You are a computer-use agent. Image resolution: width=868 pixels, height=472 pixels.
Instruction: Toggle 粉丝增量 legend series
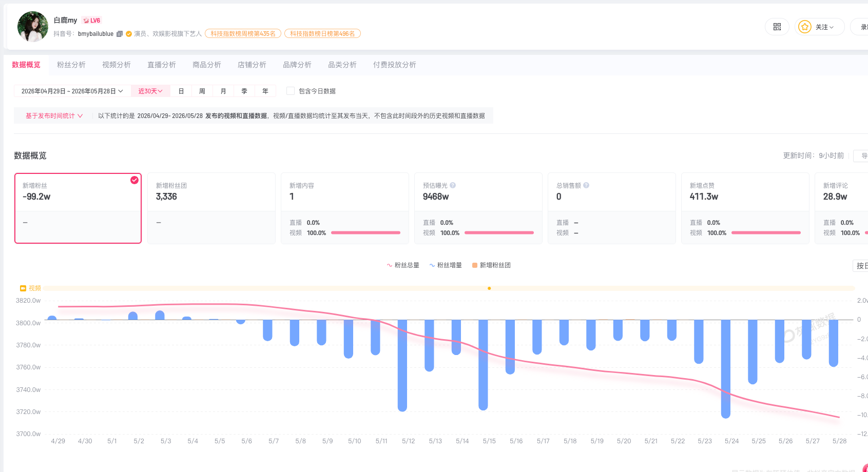pyautogui.click(x=446, y=265)
